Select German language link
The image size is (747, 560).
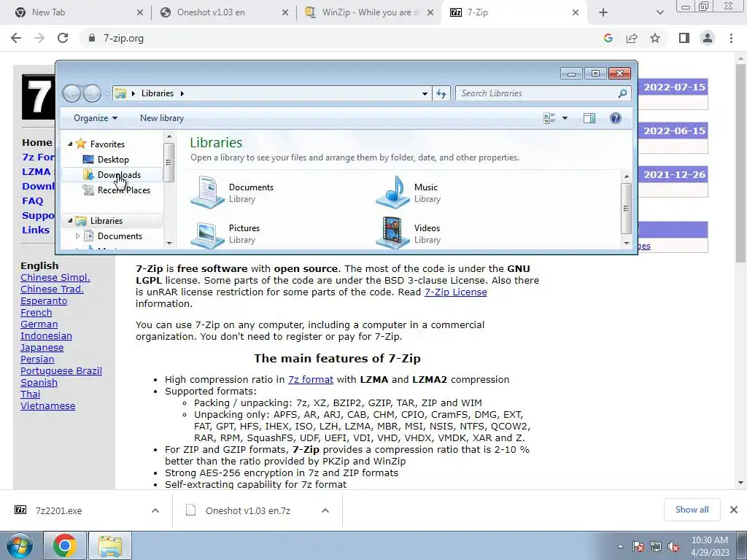pos(39,324)
